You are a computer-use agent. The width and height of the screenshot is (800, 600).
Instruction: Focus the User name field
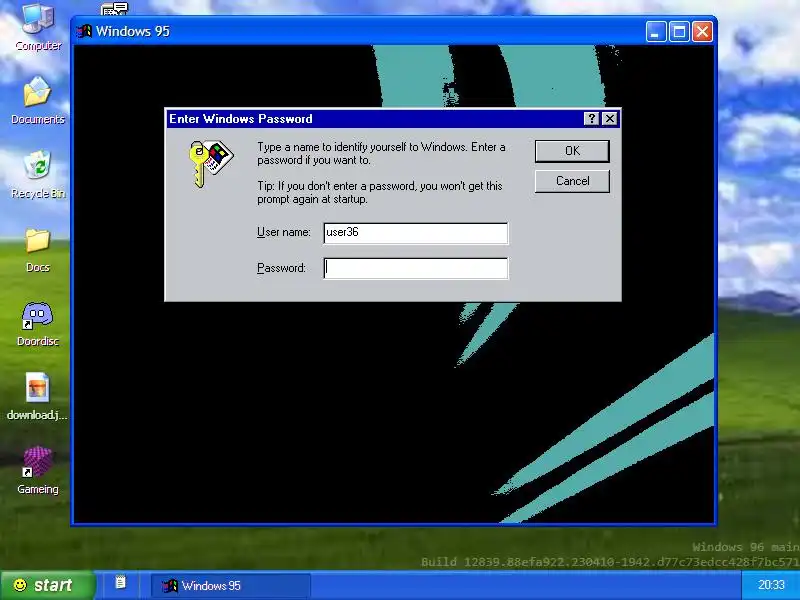pyautogui.click(x=416, y=233)
